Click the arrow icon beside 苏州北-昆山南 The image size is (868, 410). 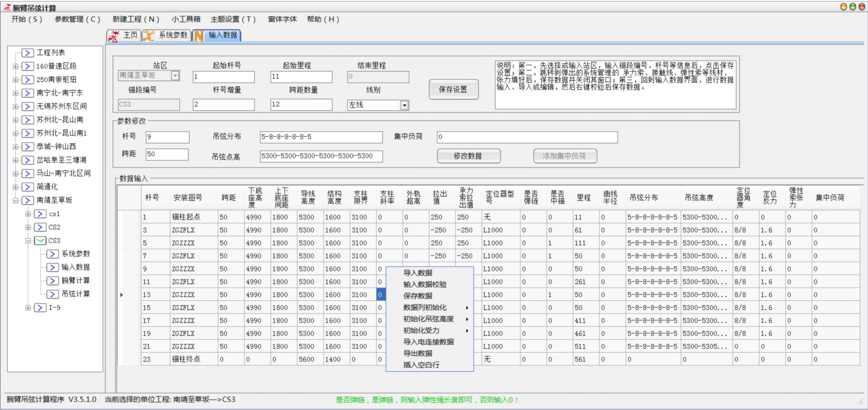point(28,120)
